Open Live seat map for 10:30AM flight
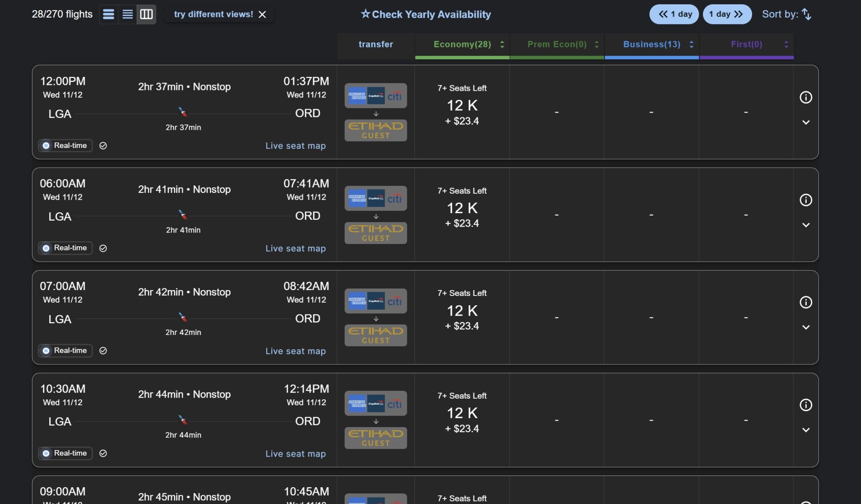Image resolution: width=861 pixels, height=504 pixels. click(x=296, y=454)
